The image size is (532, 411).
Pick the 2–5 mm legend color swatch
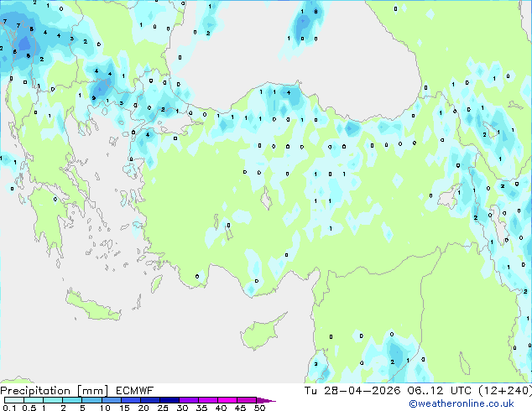coord(72,400)
